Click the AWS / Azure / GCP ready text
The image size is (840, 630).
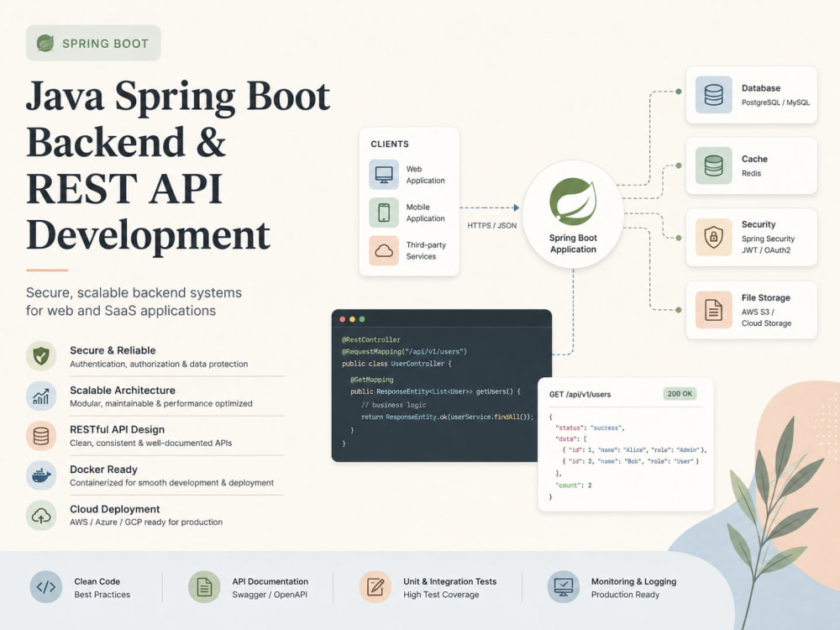145,522
